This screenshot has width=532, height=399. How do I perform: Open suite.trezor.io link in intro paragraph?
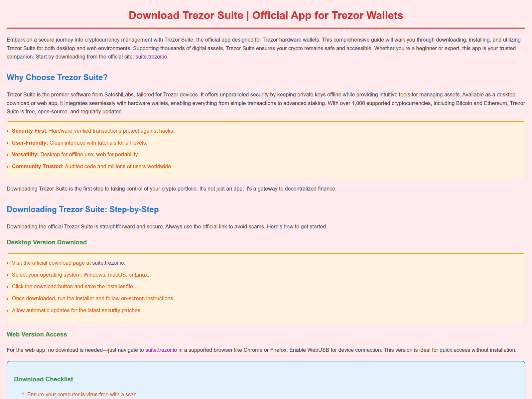tap(151, 57)
